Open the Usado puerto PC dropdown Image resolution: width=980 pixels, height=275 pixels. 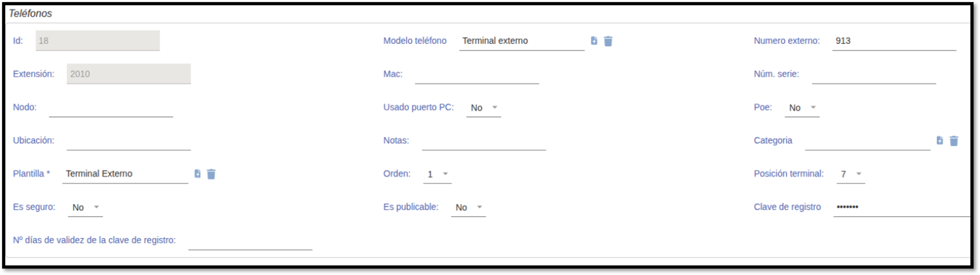(x=484, y=108)
